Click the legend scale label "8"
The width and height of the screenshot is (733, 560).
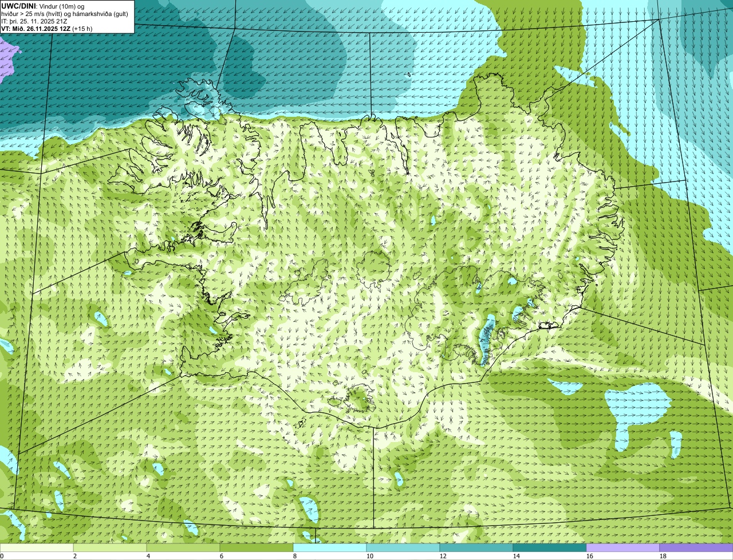click(x=295, y=556)
